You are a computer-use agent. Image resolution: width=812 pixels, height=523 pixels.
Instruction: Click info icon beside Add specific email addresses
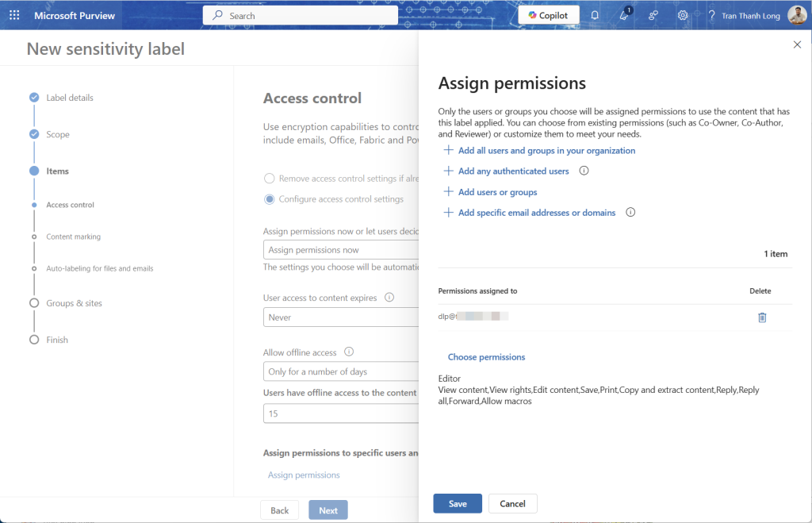pyautogui.click(x=630, y=213)
